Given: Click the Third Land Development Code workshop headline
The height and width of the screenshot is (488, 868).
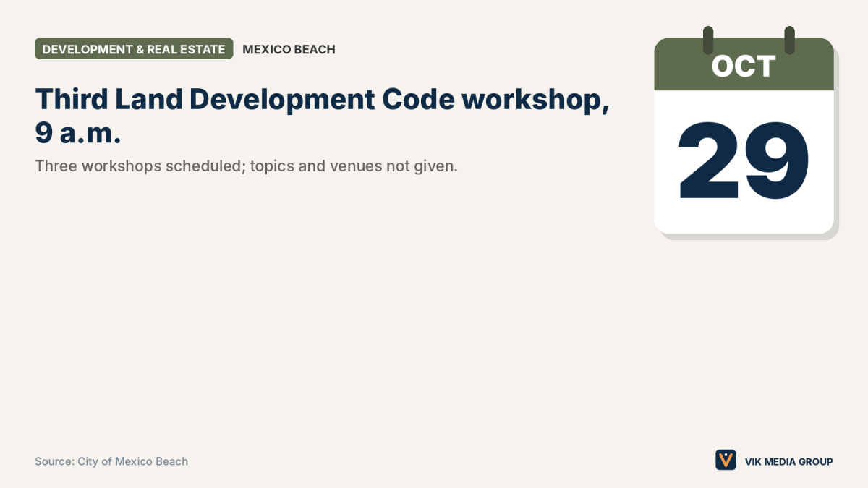Looking at the screenshot, I should tap(322, 116).
